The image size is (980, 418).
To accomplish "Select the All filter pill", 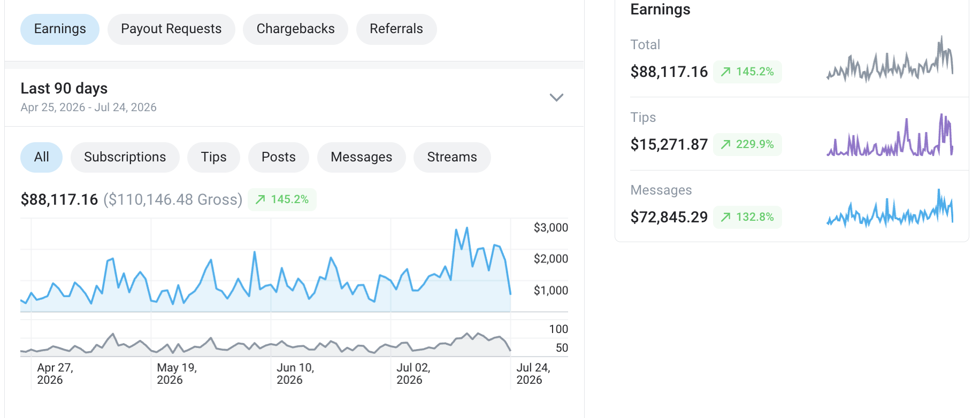I will pos(41,157).
